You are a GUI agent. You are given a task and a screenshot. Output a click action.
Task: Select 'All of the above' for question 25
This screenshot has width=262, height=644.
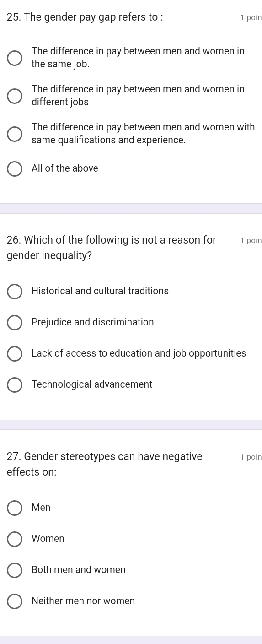click(x=15, y=168)
